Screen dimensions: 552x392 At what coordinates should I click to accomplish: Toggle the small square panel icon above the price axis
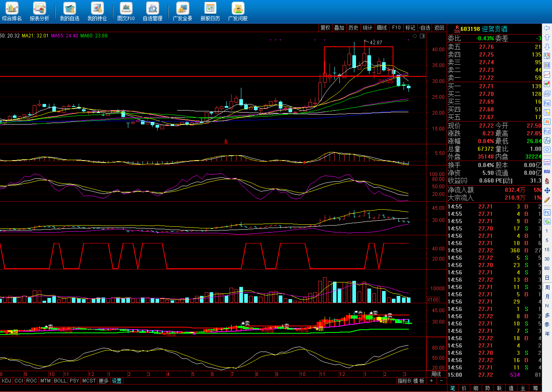(x=422, y=36)
